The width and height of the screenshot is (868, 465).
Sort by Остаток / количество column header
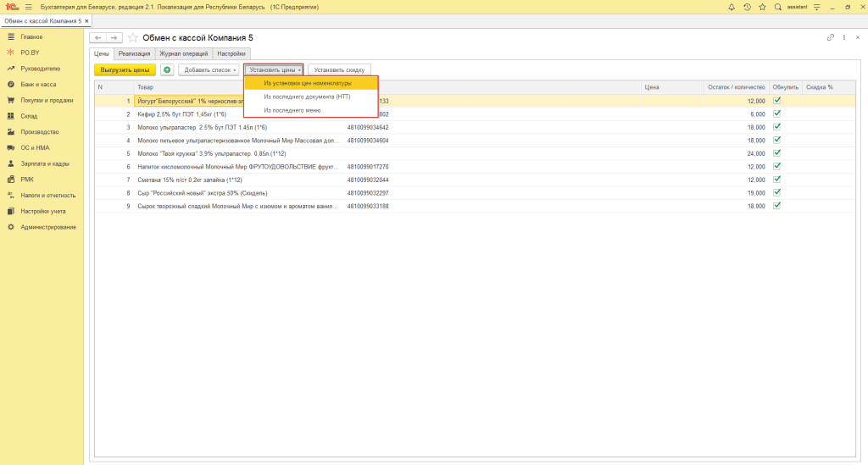(737, 86)
